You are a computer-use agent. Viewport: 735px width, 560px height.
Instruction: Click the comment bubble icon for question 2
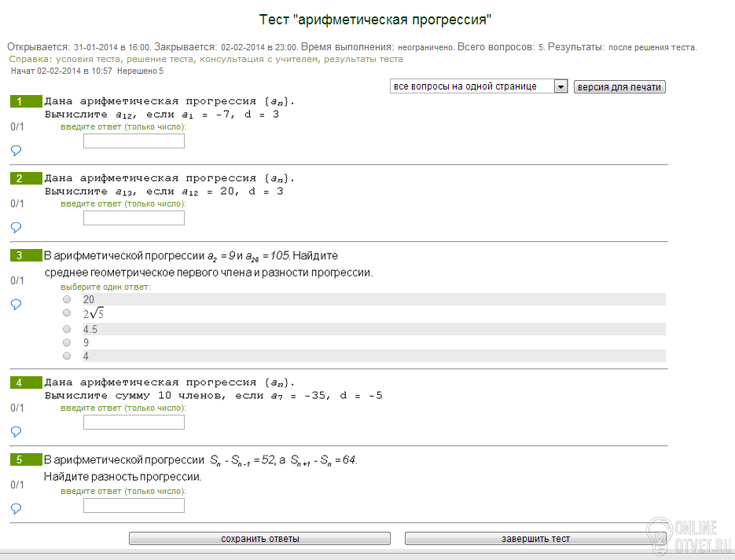(16, 227)
